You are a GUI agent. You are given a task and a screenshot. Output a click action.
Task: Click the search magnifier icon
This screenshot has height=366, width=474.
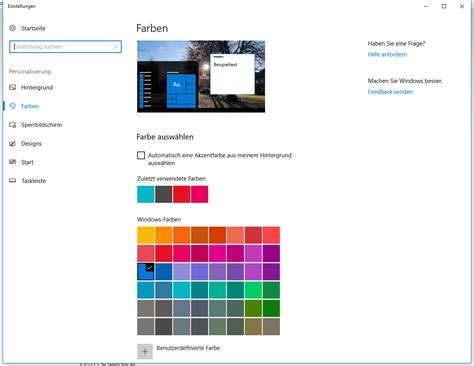(x=115, y=47)
